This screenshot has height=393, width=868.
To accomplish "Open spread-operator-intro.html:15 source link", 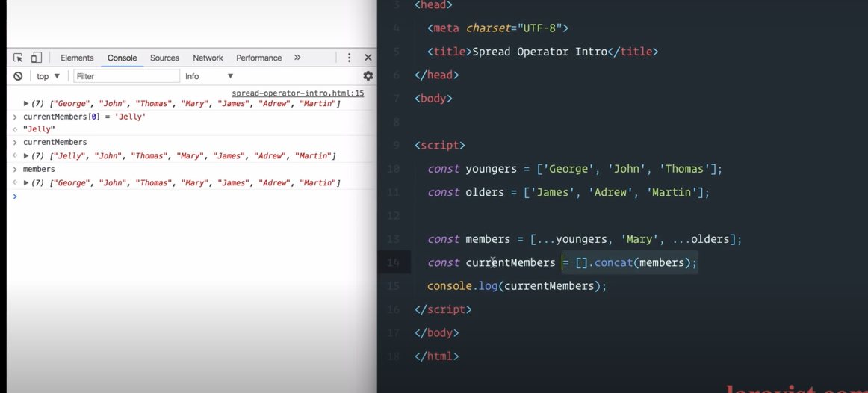I will [298, 93].
